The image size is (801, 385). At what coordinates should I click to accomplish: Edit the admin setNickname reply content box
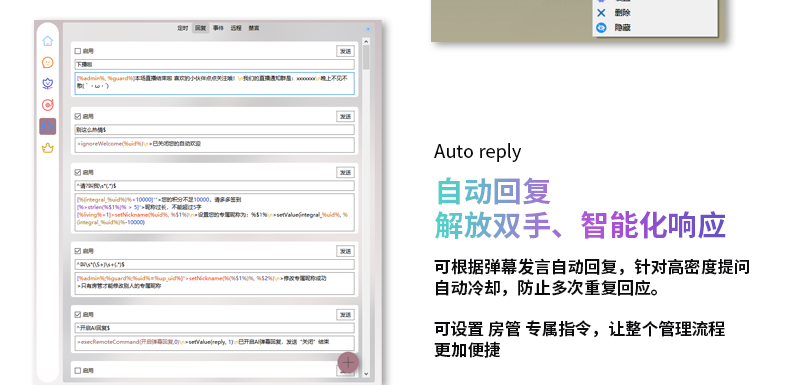click(215, 283)
